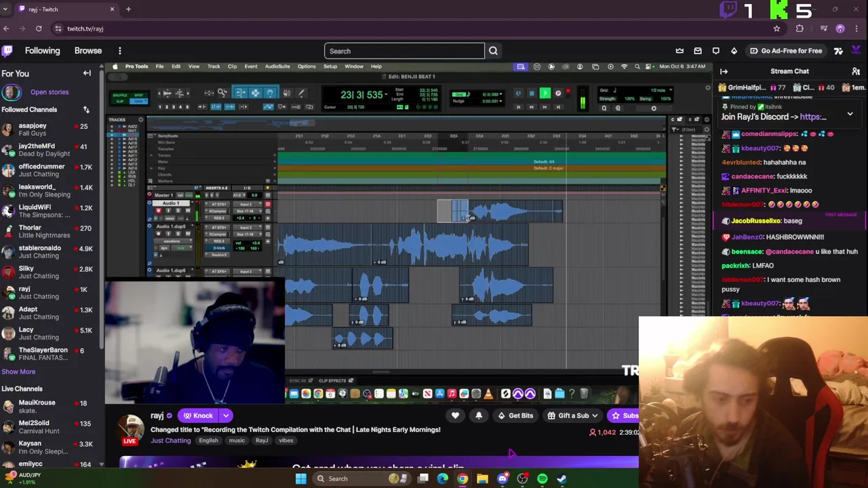Open the Gift a Sub dropdown
Viewport: 868px width, 488px height.
[573, 415]
